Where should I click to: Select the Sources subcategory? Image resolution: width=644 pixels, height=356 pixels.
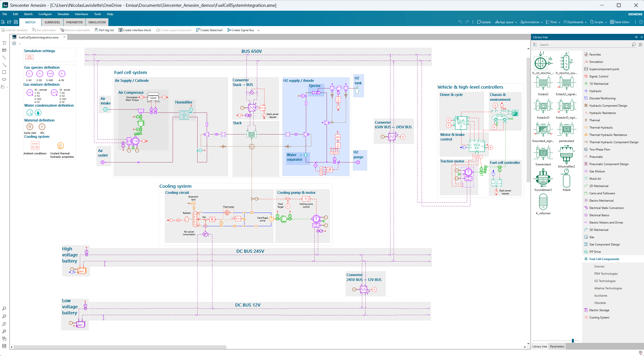(x=599, y=266)
